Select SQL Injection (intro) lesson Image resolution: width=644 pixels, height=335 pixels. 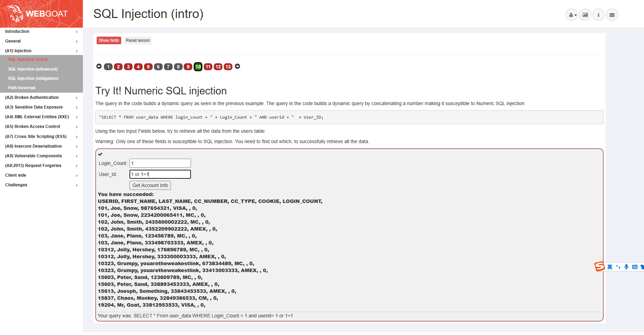pyautogui.click(x=28, y=59)
